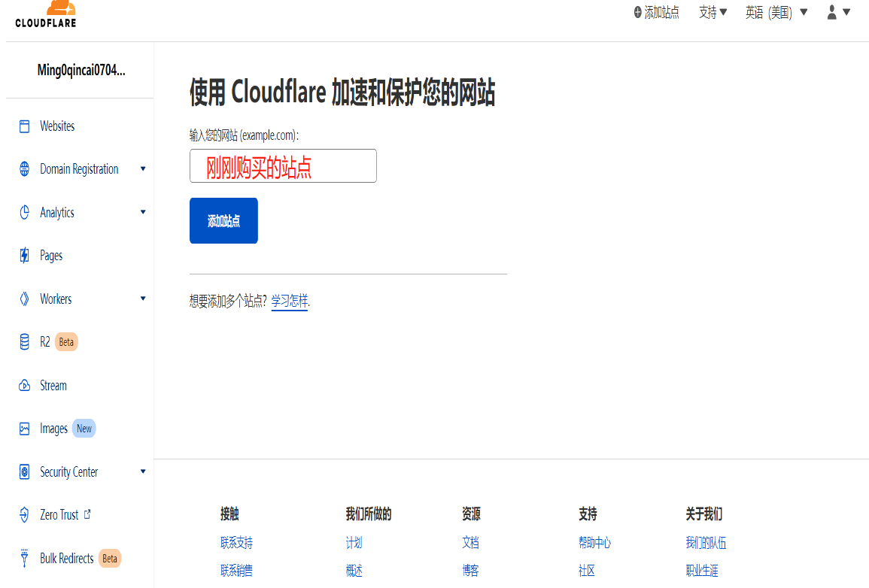Open R2 in the sidebar
The image size is (869, 588).
click(45, 342)
